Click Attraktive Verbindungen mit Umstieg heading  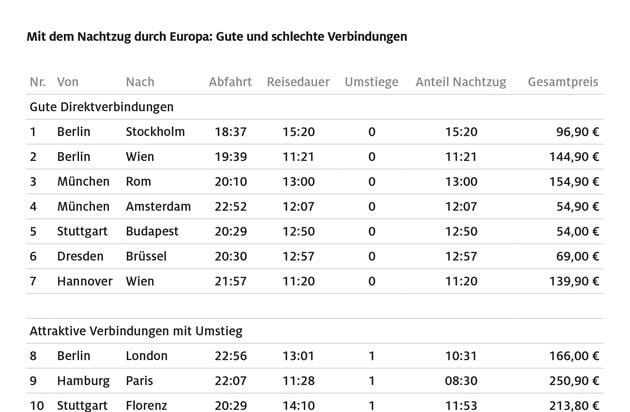click(136, 331)
